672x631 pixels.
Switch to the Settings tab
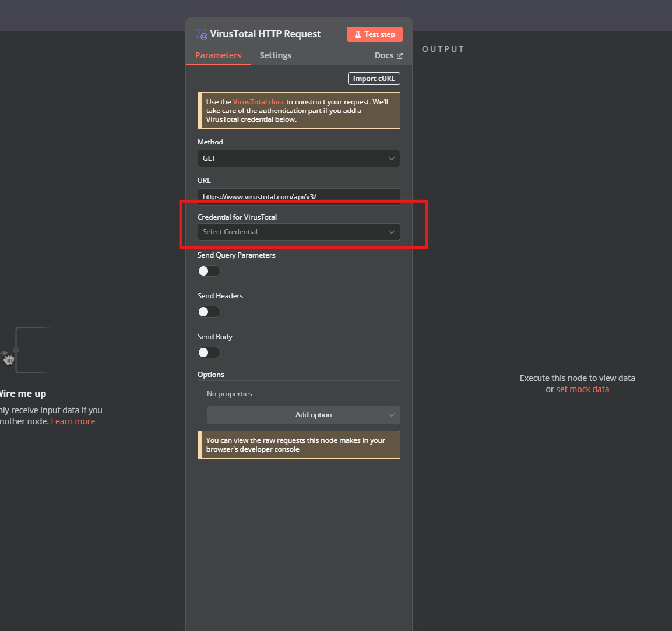pos(276,55)
